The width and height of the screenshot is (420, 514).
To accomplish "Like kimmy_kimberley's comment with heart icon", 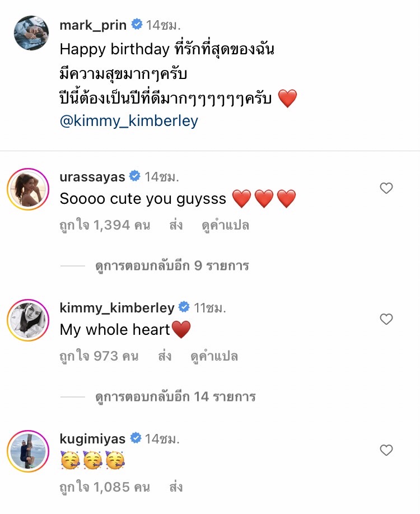I will click(x=386, y=319).
